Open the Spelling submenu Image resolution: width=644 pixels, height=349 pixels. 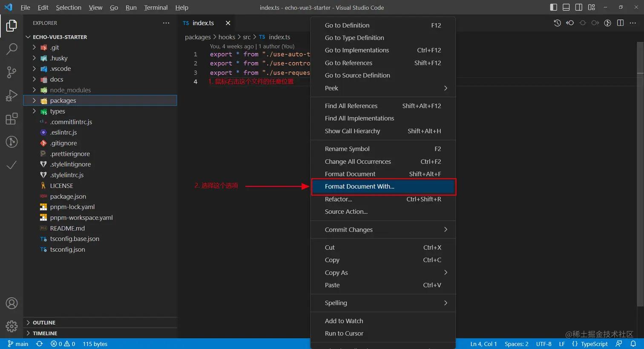tap(383, 303)
